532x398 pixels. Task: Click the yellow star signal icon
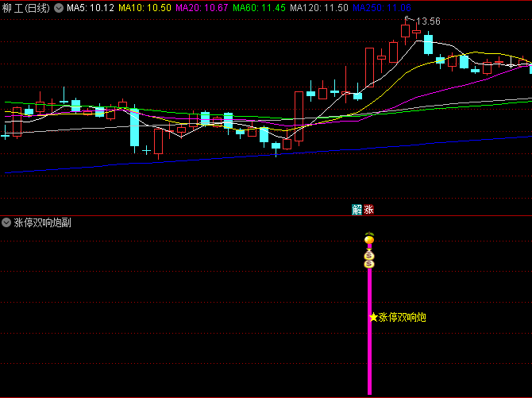373,317
